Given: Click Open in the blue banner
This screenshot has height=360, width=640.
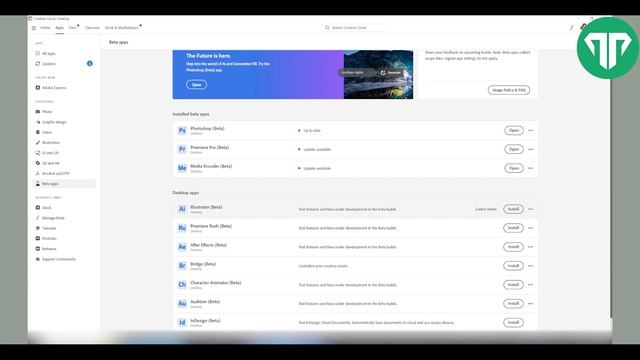Looking at the screenshot, I should (197, 84).
